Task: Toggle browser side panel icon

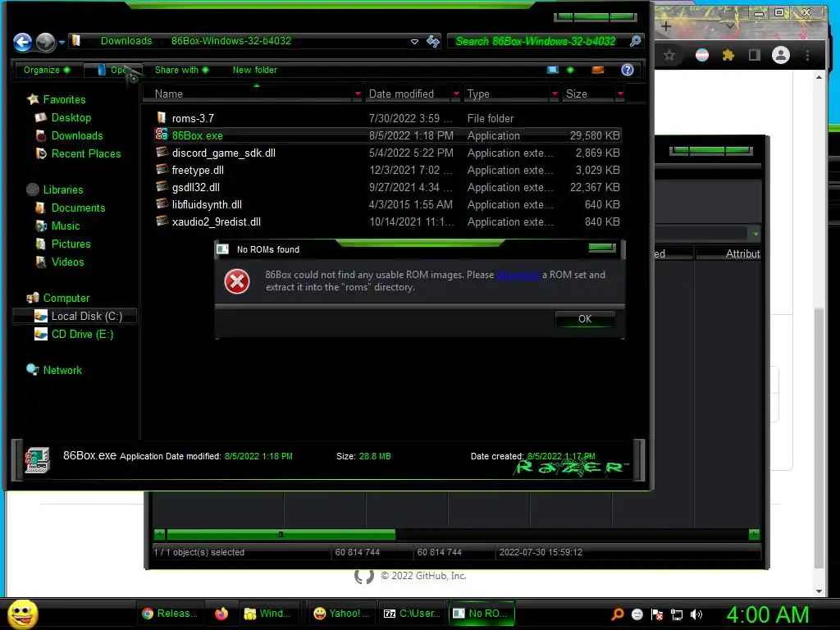Action: click(755, 55)
